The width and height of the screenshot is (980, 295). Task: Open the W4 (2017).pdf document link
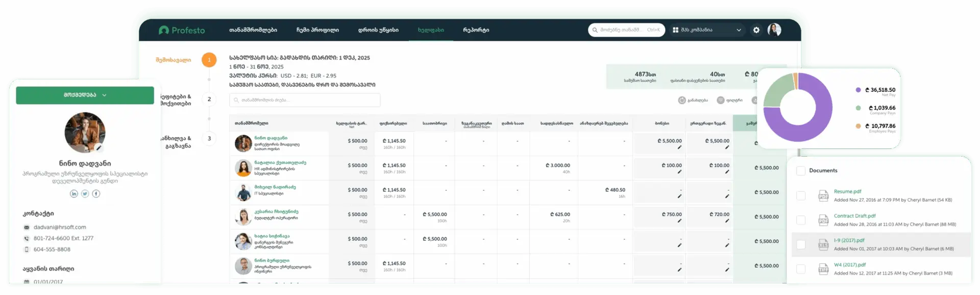point(849,265)
